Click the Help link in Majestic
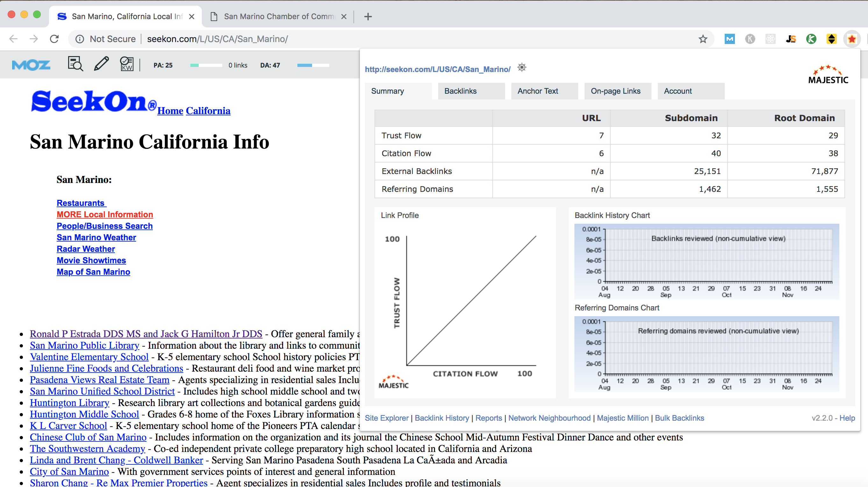Image resolution: width=868 pixels, height=487 pixels. click(x=847, y=418)
